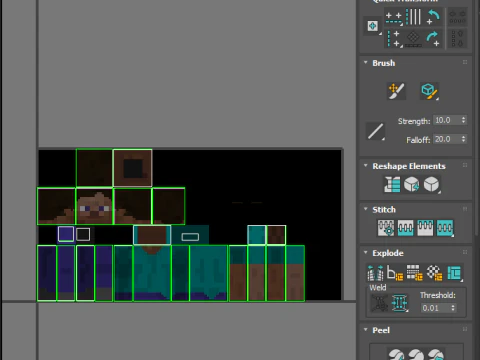Activate the Relax brush cube icon
Screen dimensions: 480x360
click(429, 91)
